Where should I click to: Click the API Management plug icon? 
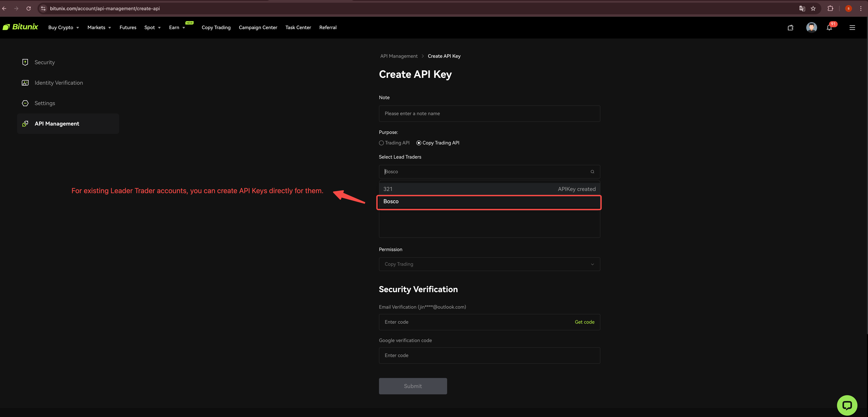tap(25, 124)
